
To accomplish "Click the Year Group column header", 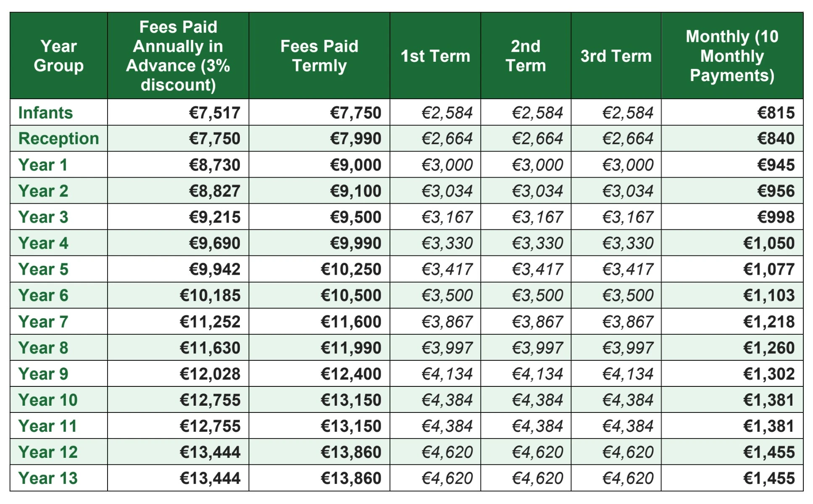I will point(59,56).
